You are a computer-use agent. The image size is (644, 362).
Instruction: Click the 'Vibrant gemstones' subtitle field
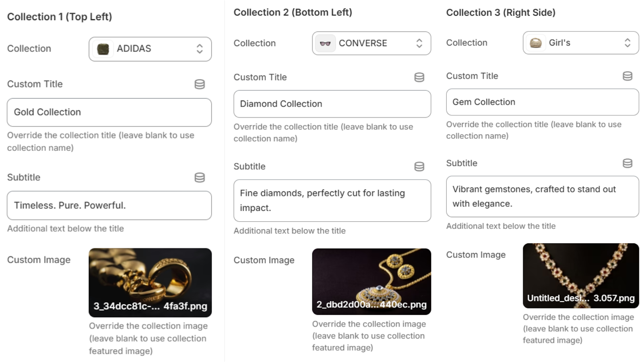pyautogui.click(x=542, y=196)
